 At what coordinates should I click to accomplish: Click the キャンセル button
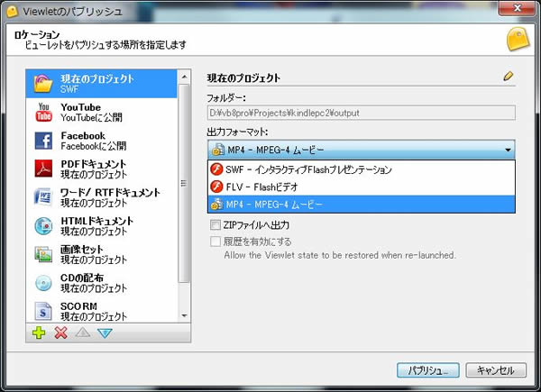coord(496,370)
